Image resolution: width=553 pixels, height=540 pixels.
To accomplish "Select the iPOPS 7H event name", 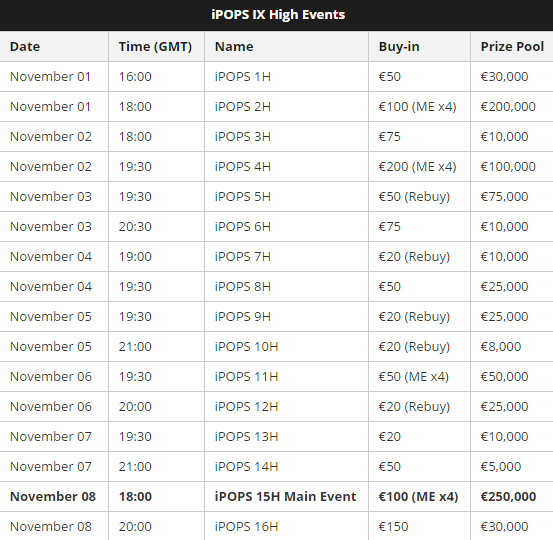I will click(x=243, y=256).
